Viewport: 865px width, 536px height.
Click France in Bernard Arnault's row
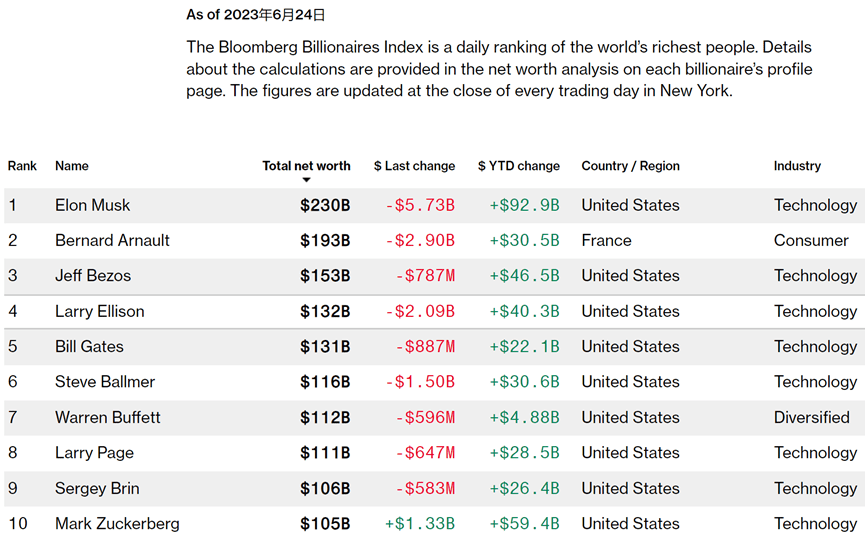click(606, 240)
